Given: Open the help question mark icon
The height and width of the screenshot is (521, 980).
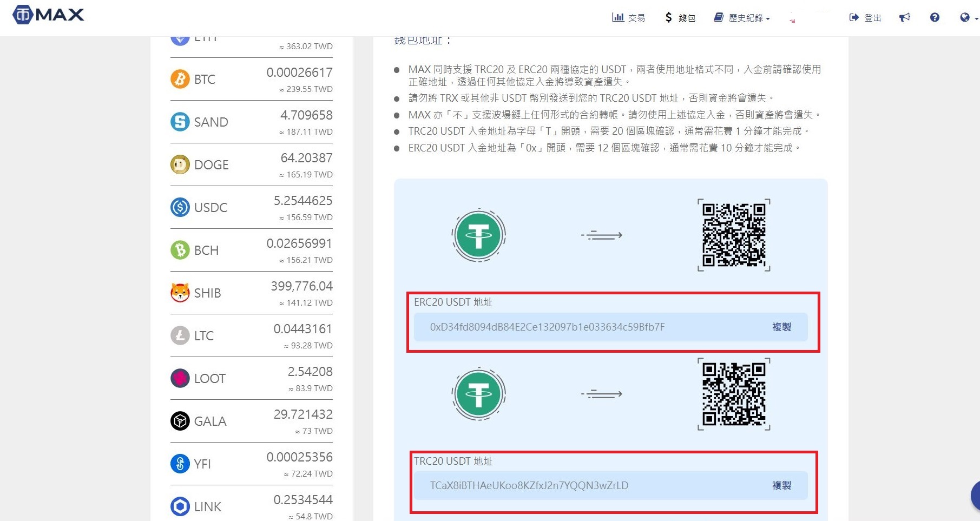Looking at the screenshot, I should point(935,17).
